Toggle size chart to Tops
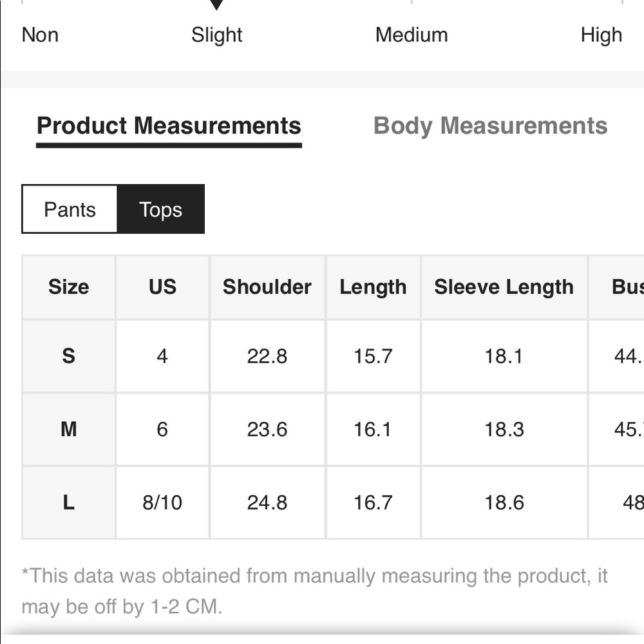The width and height of the screenshot is (644, 644). coord(160,209)
